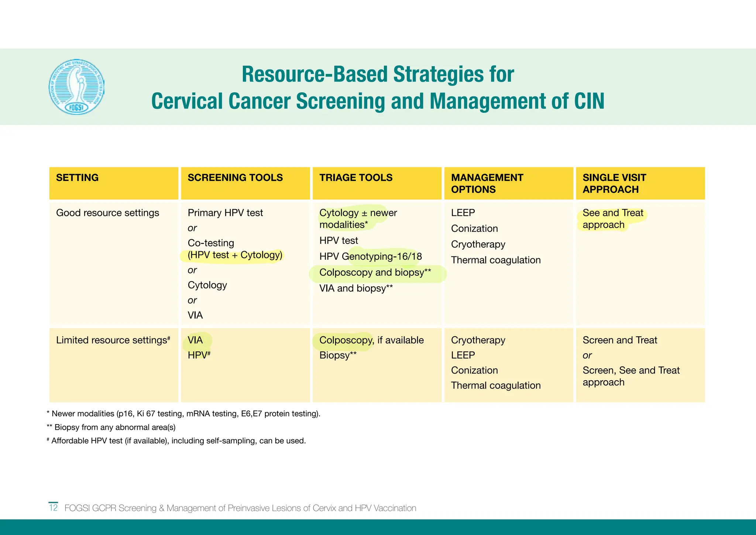Viewport: 756px width, 535px height.
Task: Click highlighted 'VIA' in limited resource row
Action: (195, 340)
